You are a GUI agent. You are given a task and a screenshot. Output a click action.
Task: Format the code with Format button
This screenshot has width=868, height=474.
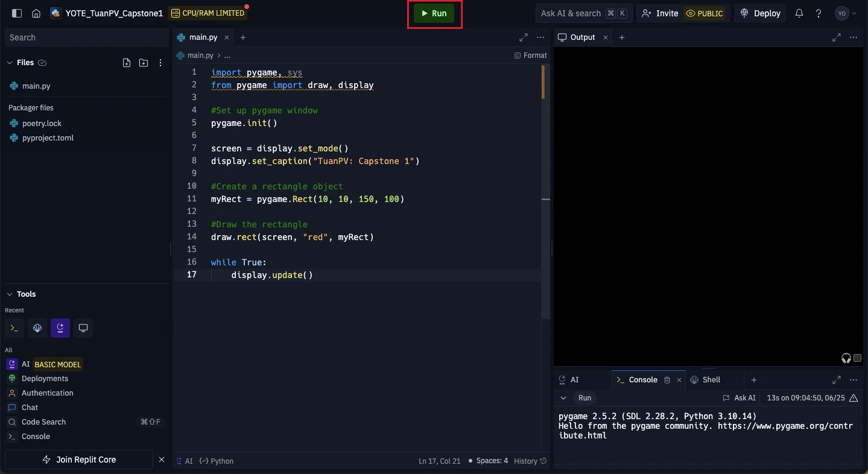tap(531, 55)
